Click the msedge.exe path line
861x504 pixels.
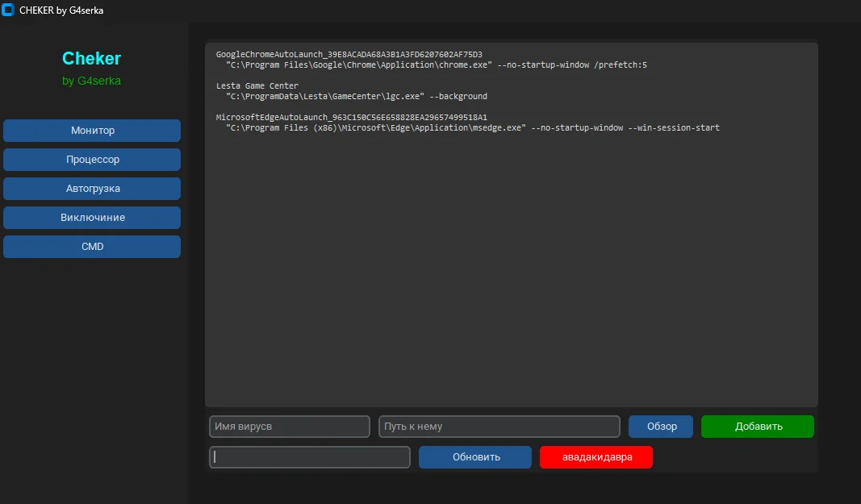coord(472,127)
